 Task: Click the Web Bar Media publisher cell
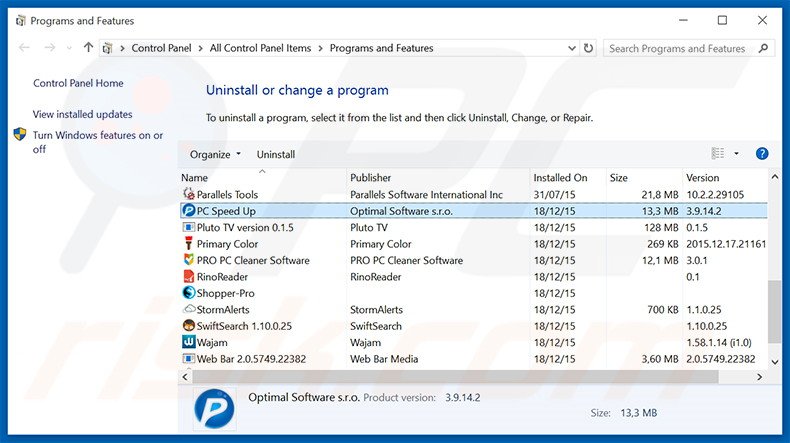click(384, 359)
